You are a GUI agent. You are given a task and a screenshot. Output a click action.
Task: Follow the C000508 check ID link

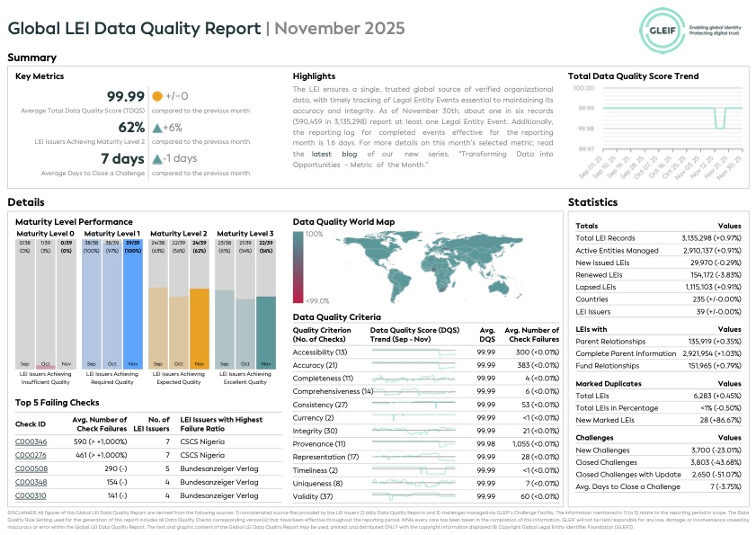point(30,468)
